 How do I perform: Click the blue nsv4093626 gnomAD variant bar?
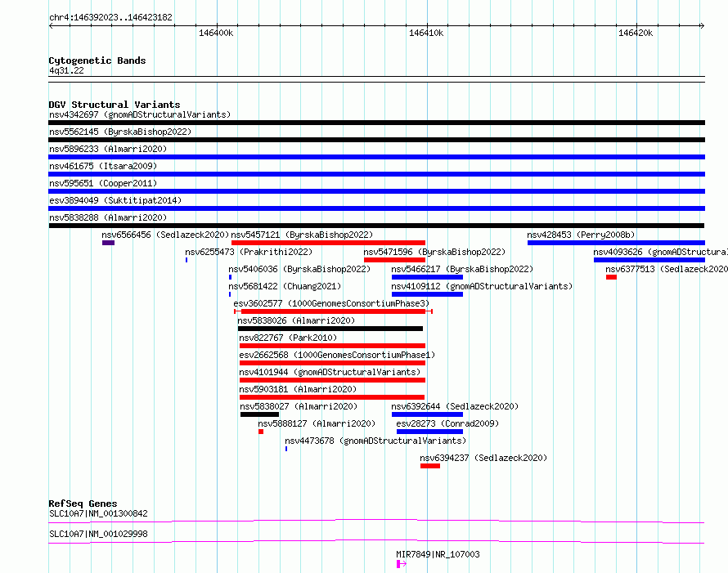[649, 260]
